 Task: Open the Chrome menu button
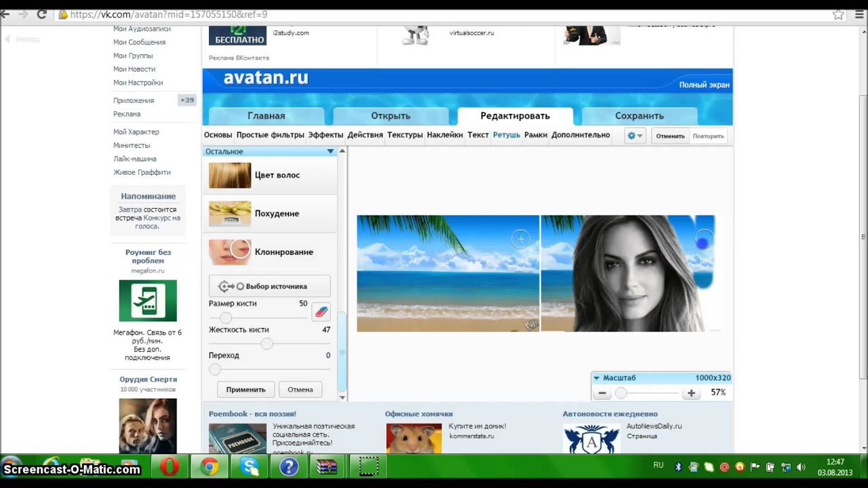coord(859,14)
